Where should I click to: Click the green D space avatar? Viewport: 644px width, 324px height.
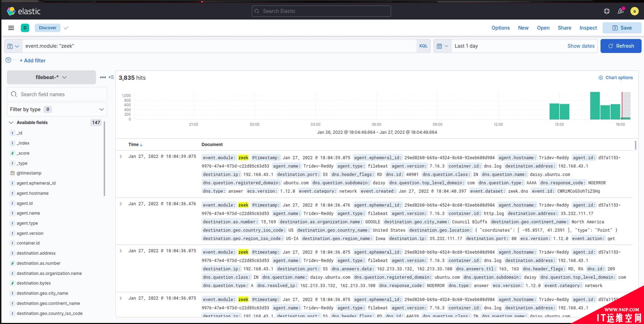[x=25, y=28]
